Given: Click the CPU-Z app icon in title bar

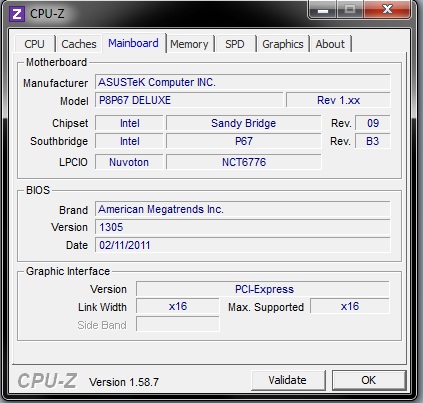Looking at the screenshot, I should pyautogui.click(x=17, y=14).
